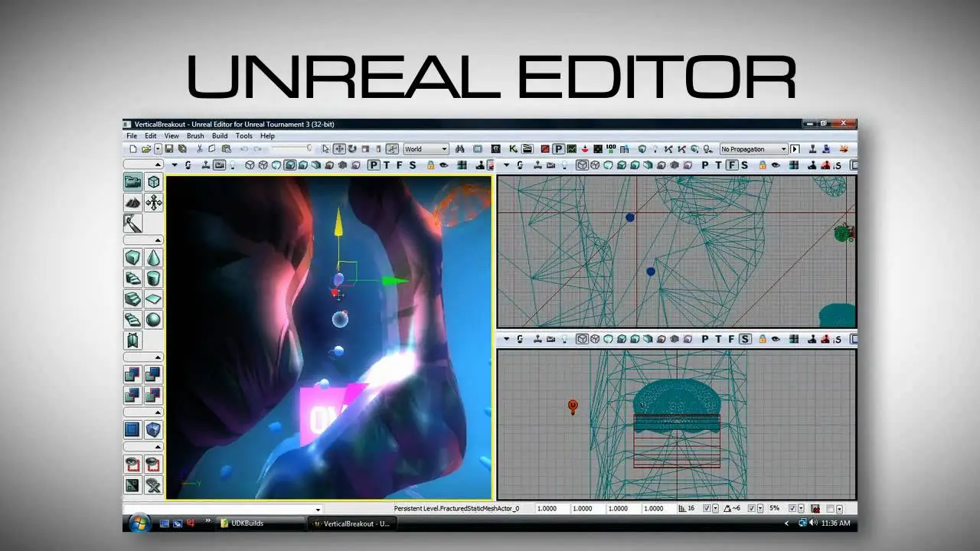Click the cut scissors icon
The height and width of the screenshot is (551, 980).
click(199, 149)
